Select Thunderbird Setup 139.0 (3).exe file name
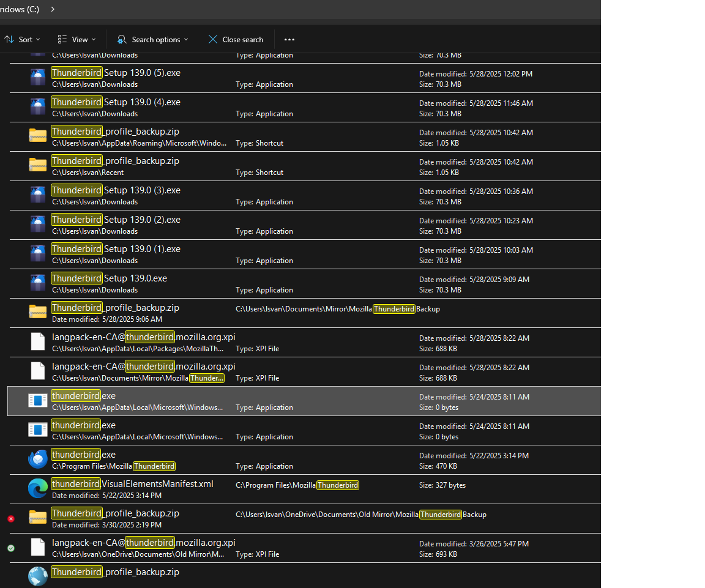This screenshot has width=705, height=588. [x=116, y=190]
